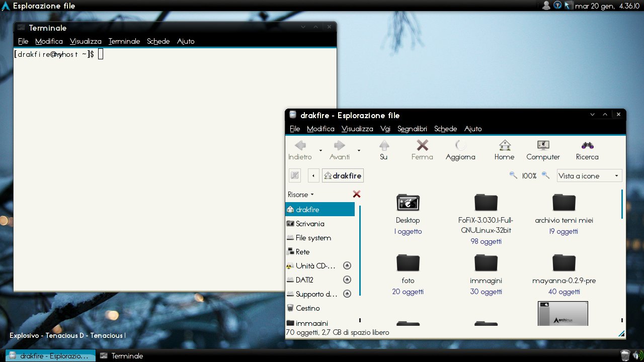Select Rete in the sidebar
Viewport: 644px width, 362px height.
[x=320, y=252]
